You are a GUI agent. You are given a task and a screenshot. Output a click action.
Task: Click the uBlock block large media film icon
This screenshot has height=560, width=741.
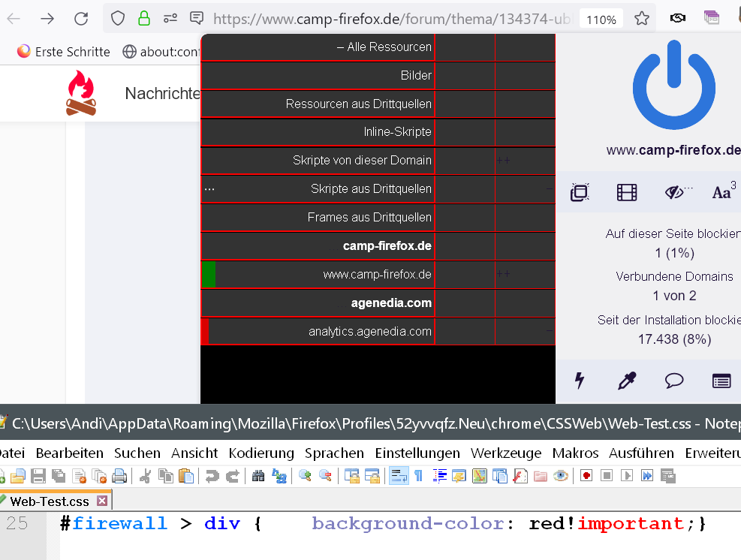click(627, 192)
